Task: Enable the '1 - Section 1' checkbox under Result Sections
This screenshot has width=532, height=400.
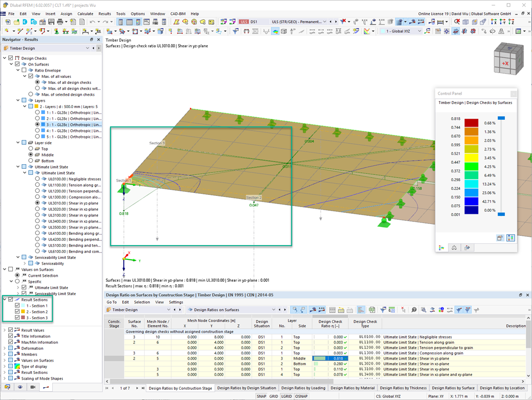Action: pyautogui.click(x=18, y=305)
